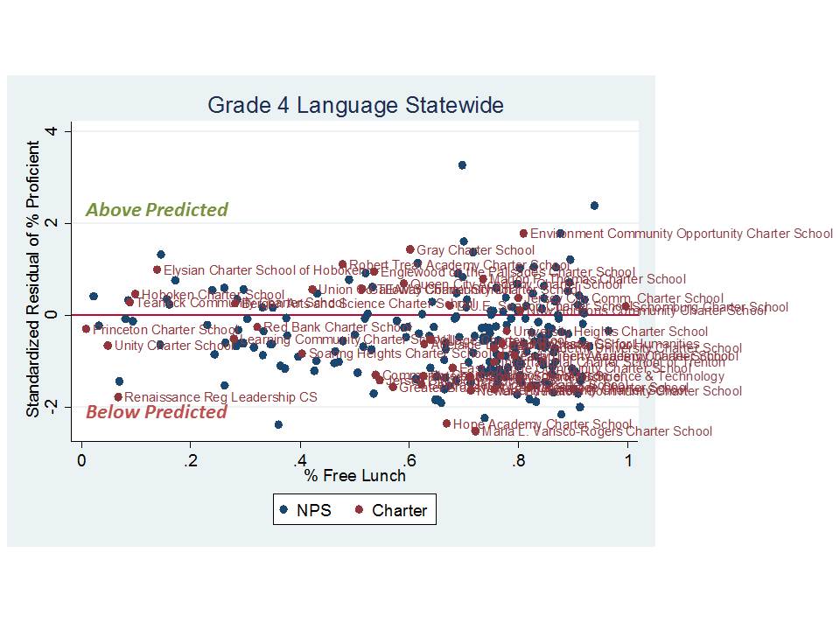Select the Above Predicted annotation text
The width and height of the screenshot is (840, 630).
(157, 210)
